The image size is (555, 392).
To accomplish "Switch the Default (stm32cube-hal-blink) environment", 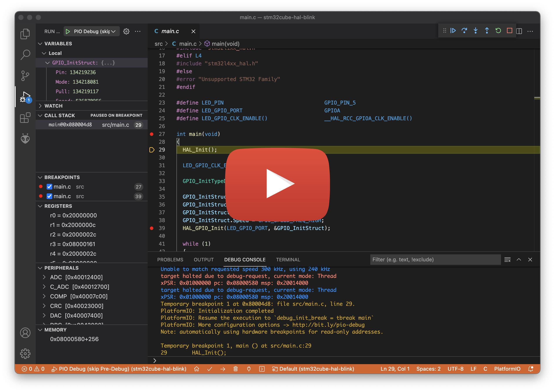I will (x=313, y=369).
